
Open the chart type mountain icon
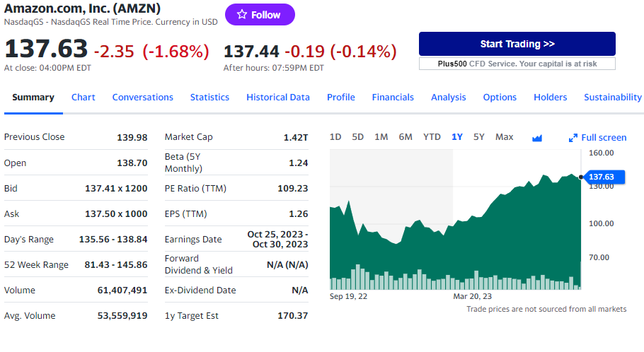537,139
